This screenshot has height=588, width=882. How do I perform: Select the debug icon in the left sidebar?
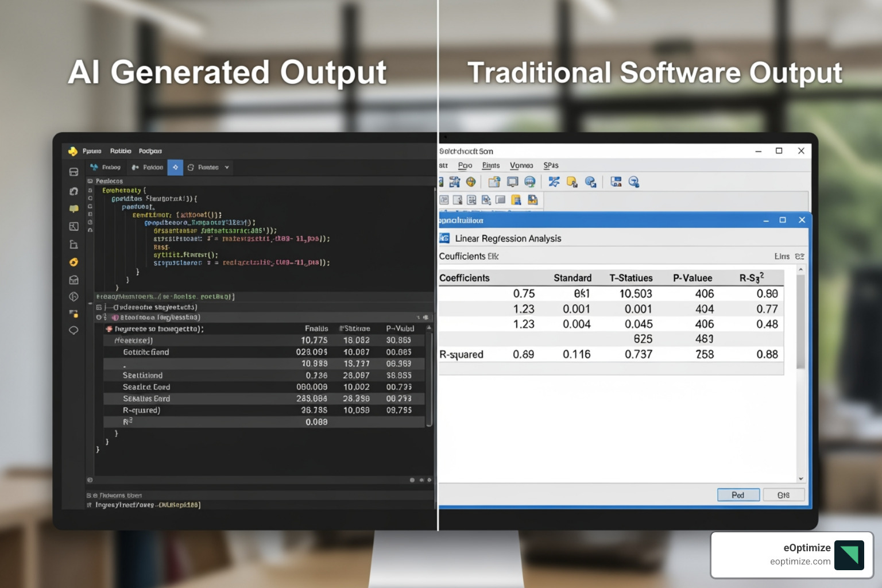[73, 191]
